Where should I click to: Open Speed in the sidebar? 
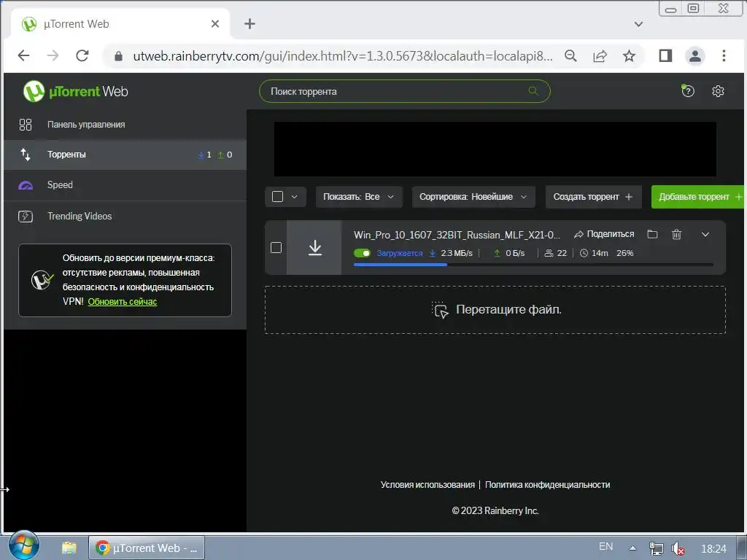pyautogui.click(x=125, y=184)
